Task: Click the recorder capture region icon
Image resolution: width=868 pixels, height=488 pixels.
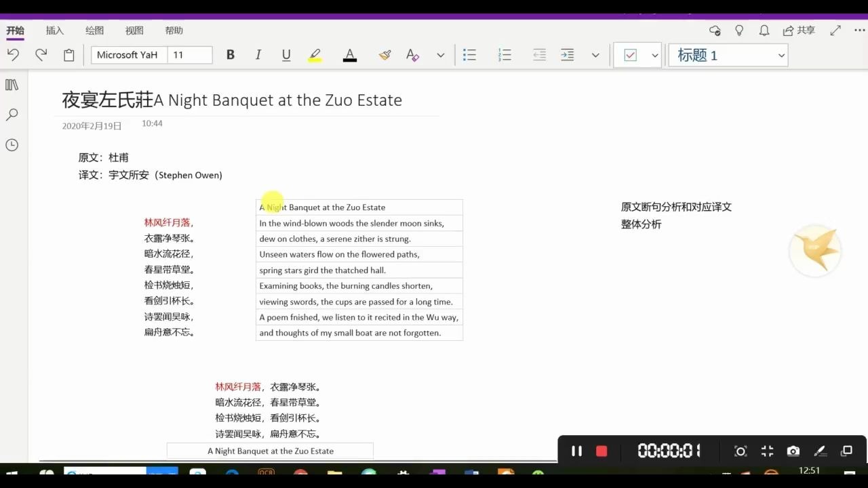Action: 741,451
